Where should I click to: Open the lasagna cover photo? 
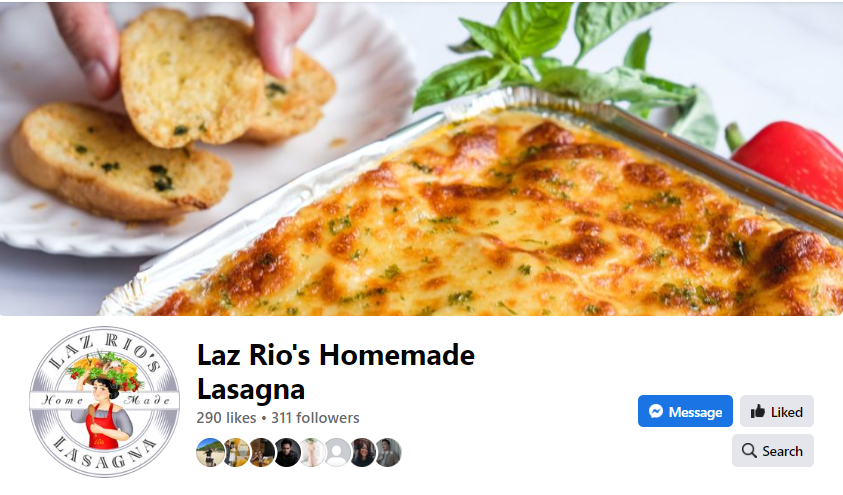(x=422, y=159)
